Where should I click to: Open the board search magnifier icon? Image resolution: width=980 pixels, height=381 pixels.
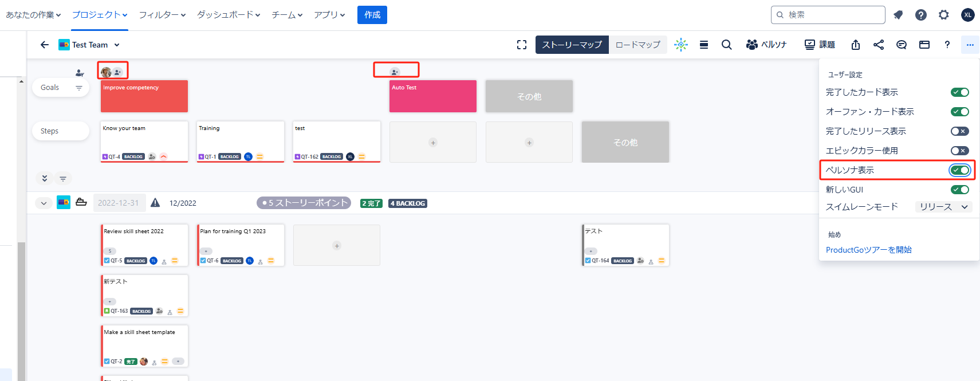point(726,45)
